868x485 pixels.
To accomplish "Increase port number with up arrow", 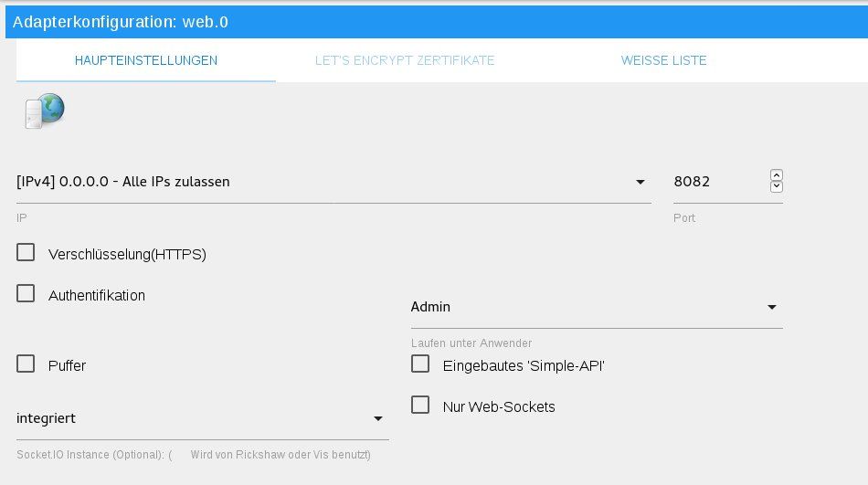I will click(777, 175).
